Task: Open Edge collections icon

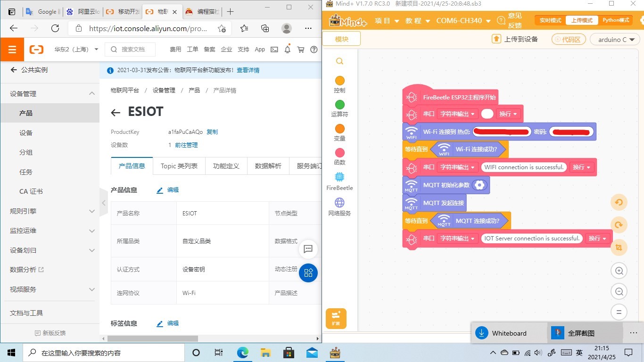Action: pyautogui.click(x=265, y=28)
